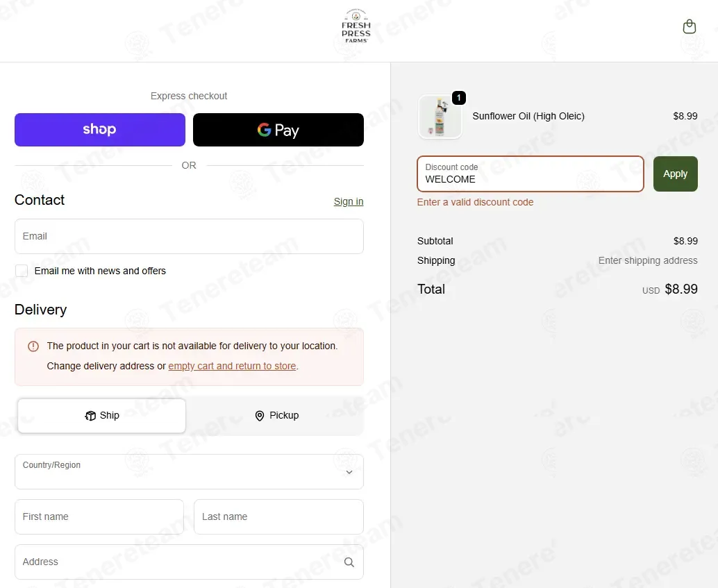Click the Ship box icon
The width and height of the screenshot is (718, 588).
click(90, 415)
